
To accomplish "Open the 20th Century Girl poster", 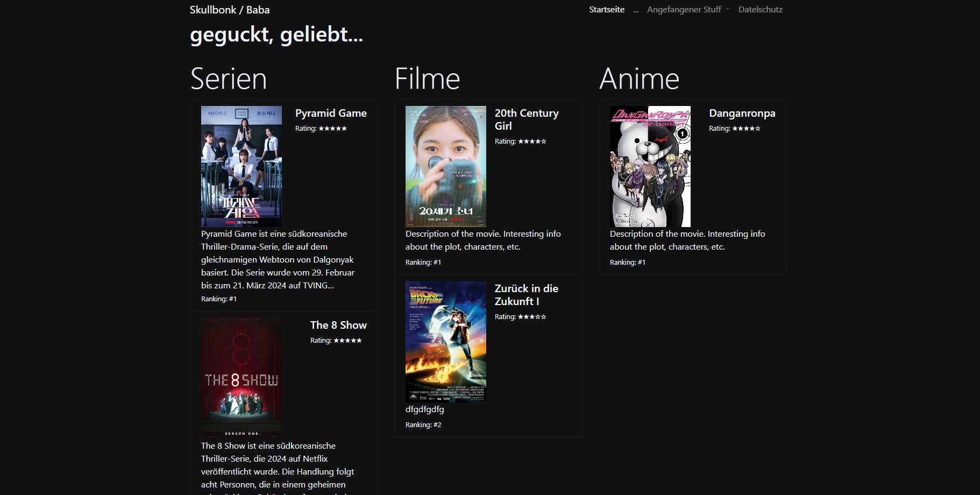I will (446, 166).
